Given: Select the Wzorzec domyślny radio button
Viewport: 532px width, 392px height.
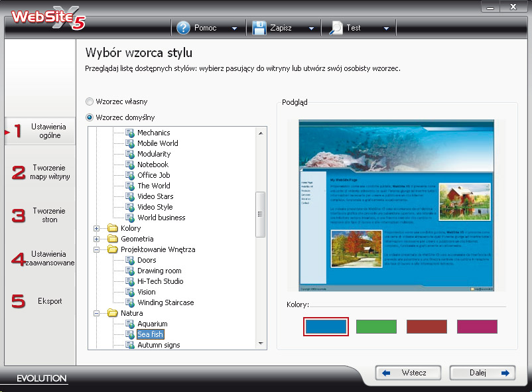Looking at the screenshot, I should pyautogui.click(x=90, y=117).
